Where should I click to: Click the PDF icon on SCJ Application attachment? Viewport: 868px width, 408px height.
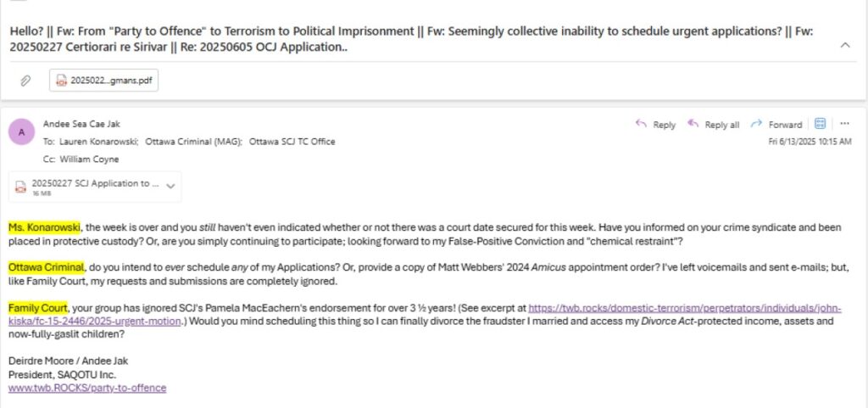(20, 187)
